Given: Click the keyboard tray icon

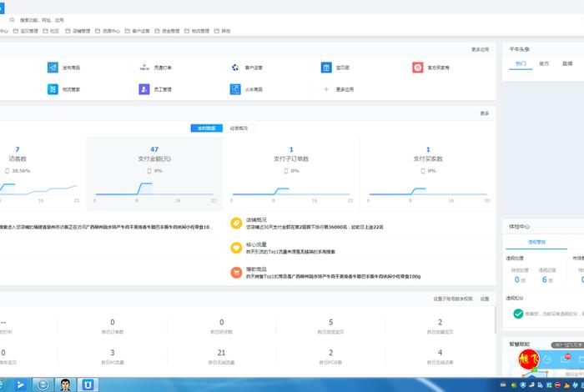Looking at the screenshot, I should (x=503, y=385).
